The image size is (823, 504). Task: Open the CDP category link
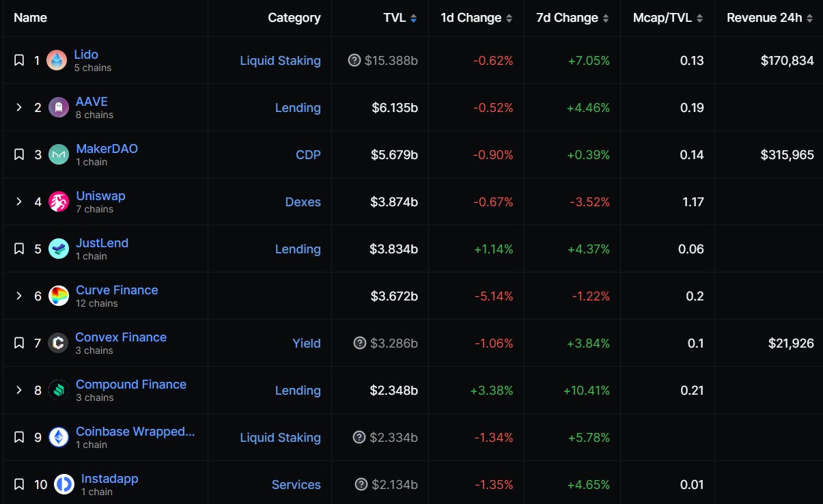click(308, 154)
